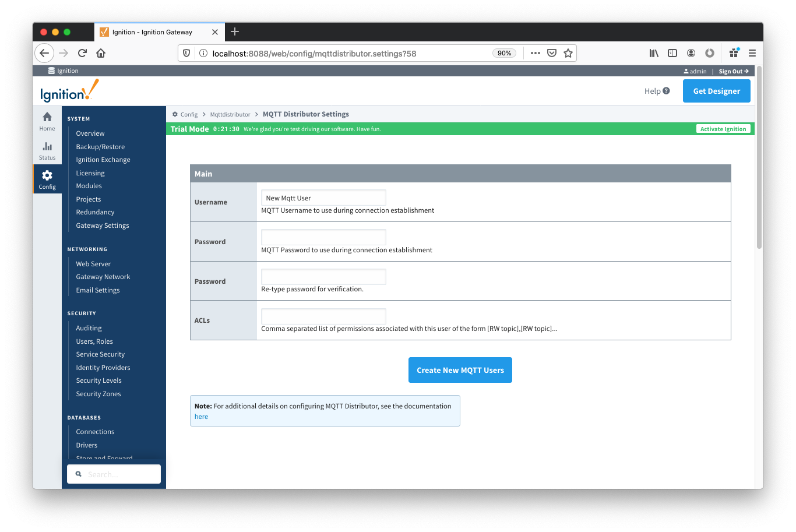The image size is (796, 532).
Task: Open Auditing under Security
Action: tap(89, 328)
